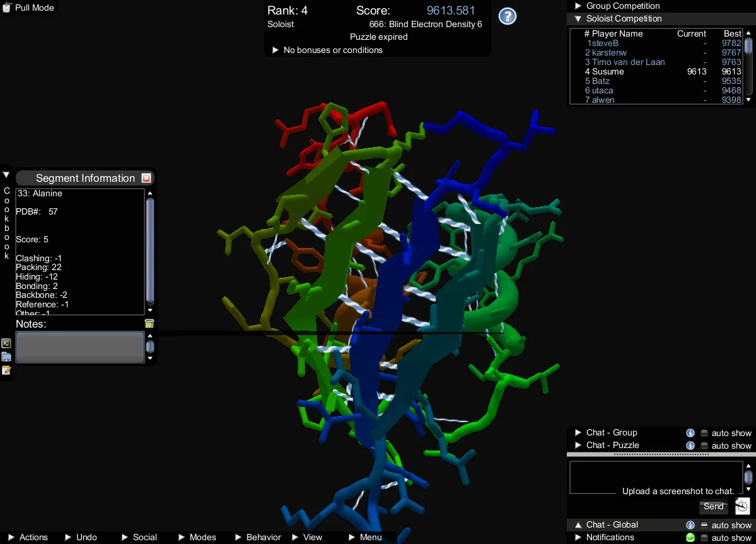Image resolution: width=756 pixels, height=544 pixels.
Task: Click inside the Notes text field
Action: (x=79, y=347)
